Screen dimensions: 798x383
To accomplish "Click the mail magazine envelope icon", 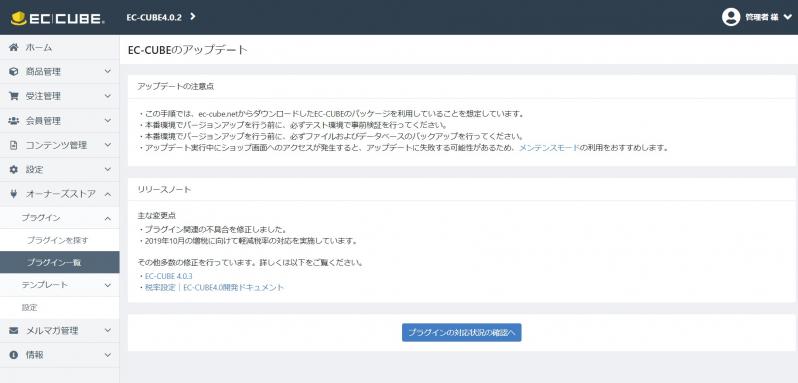I will click(x=14, y=331).
